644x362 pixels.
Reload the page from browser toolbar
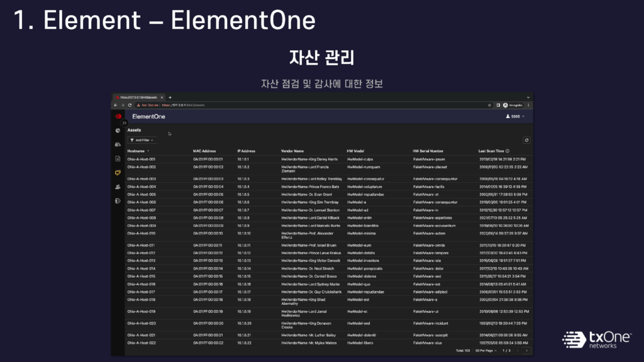(129, 105)
